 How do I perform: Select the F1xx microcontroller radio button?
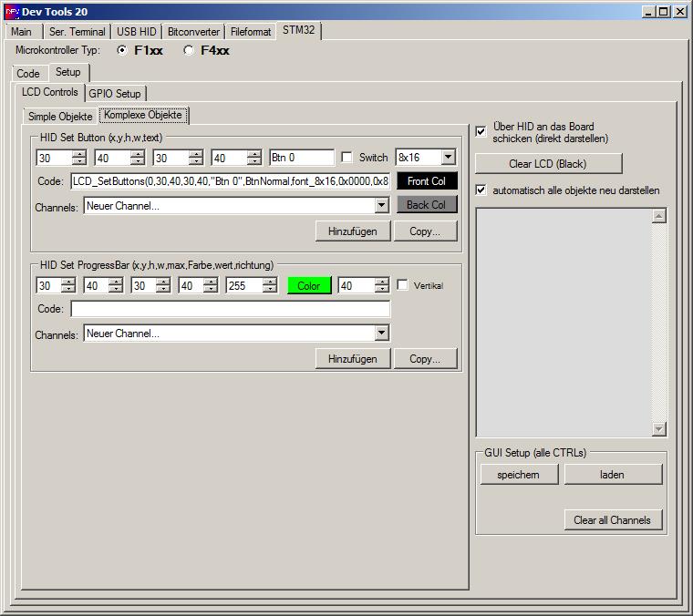[122, 51]
